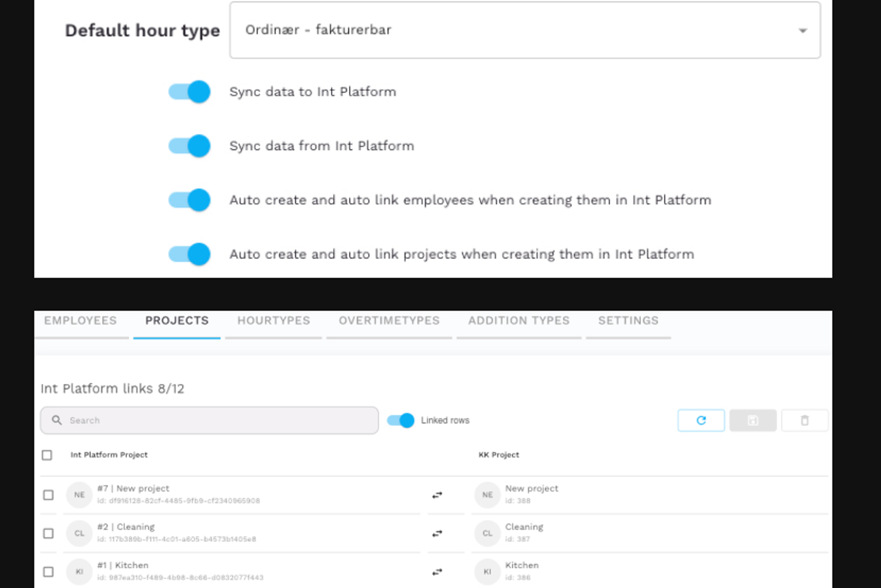Screen dimensions: 881x588
Task: Switch to the Employees tab
Action: 80,321
